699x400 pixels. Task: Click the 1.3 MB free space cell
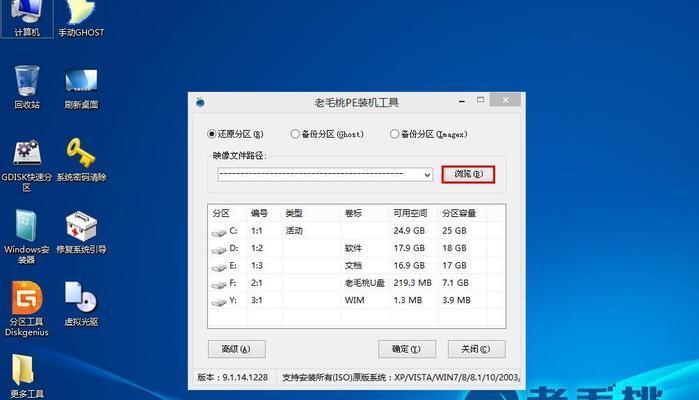[x=407, y=300]
